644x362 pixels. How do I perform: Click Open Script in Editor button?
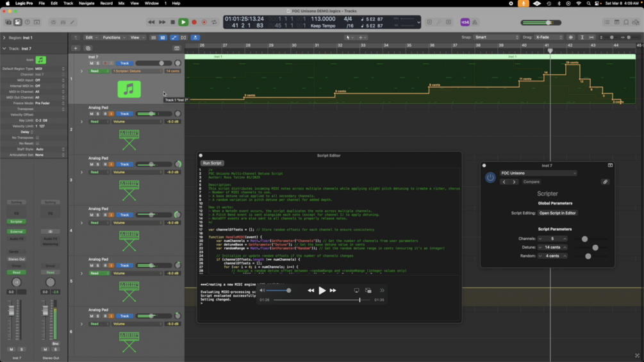tap(557, 213)
